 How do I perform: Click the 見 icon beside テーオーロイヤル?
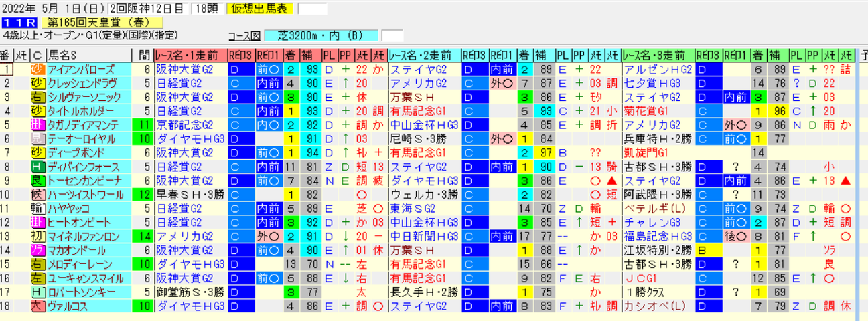(x=37, y=138)
